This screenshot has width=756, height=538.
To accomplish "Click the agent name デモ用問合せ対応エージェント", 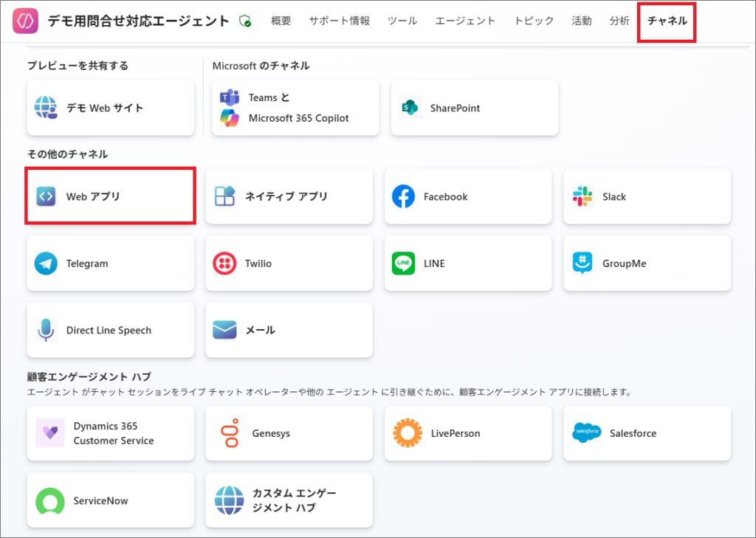I will (x=138, y=21).
